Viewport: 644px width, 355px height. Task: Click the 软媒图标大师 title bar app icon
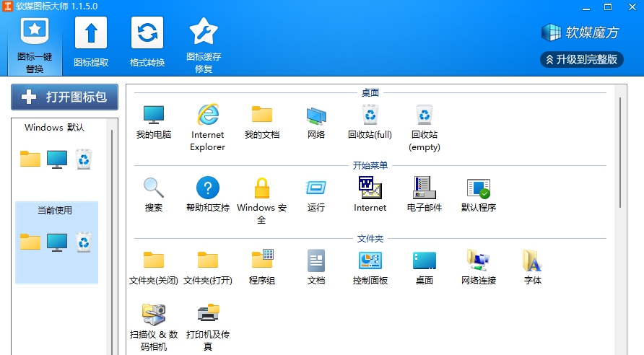7,6
